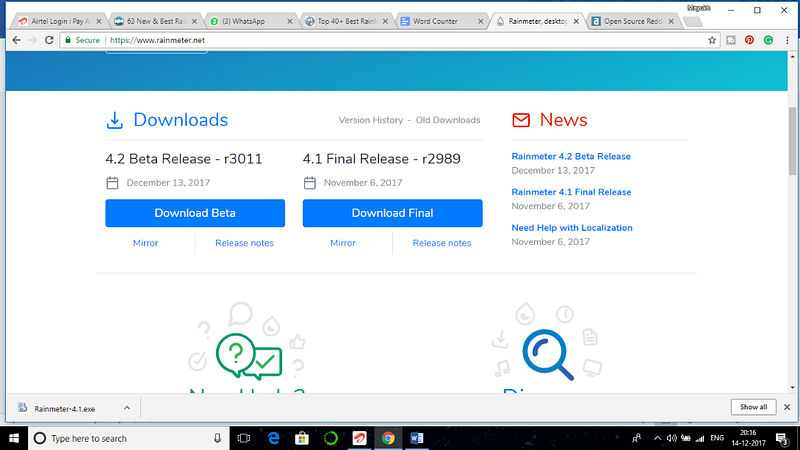Close the WhatsApp tab
This screenshot has width=800, height=450.
290,21
